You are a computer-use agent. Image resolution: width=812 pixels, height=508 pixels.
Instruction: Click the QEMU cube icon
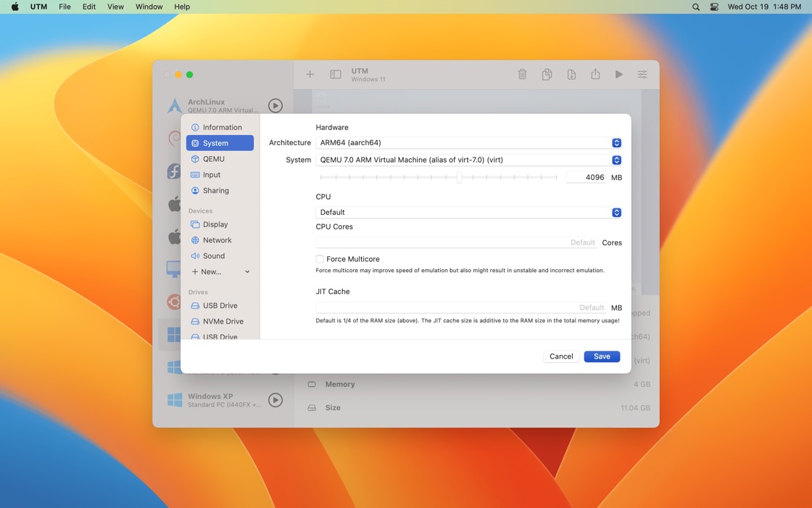(x=195, y=159)
